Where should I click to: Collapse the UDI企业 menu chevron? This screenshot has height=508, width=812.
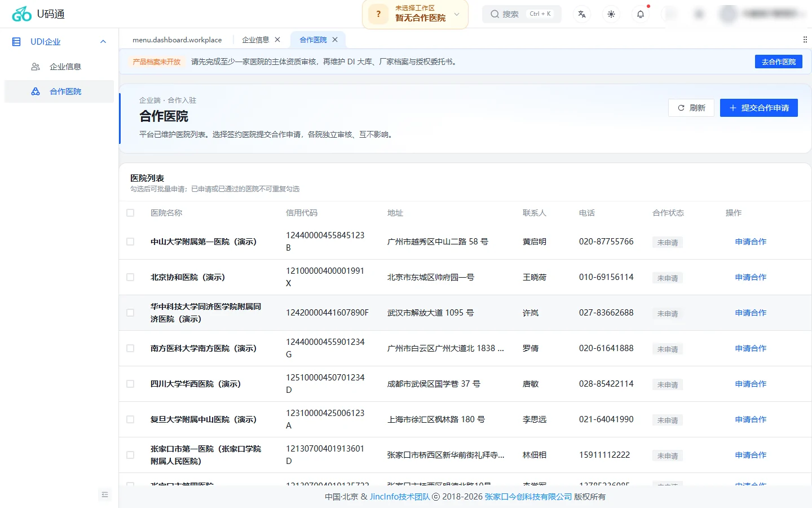[x=103, y=42]
